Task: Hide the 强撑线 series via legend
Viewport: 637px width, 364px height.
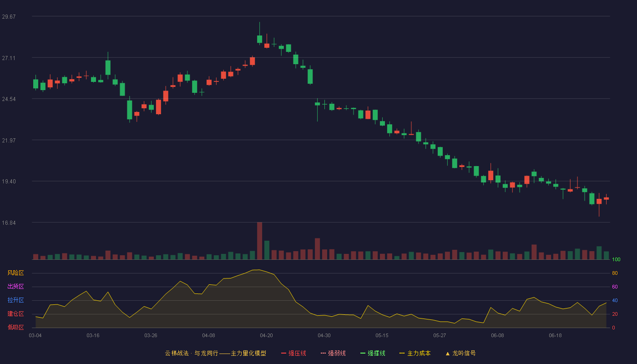Action: coord(373,353)
